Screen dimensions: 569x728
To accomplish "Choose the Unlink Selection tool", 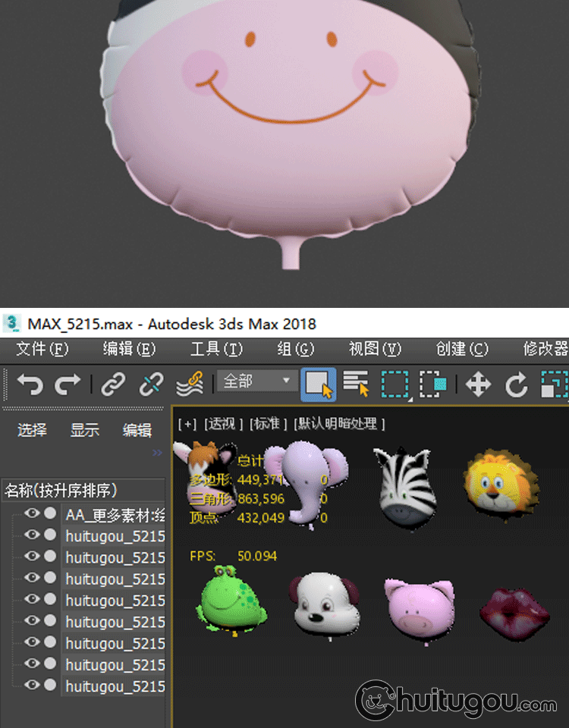I will (x=151, y=384).
